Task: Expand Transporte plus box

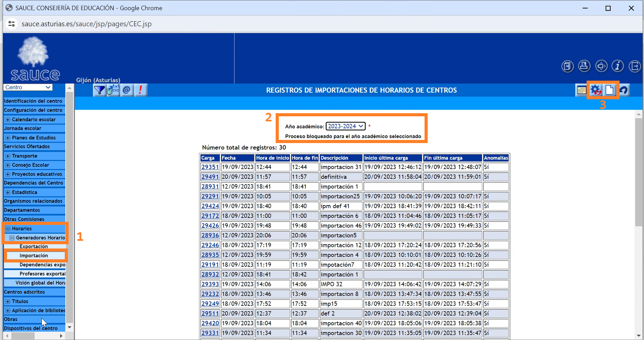Action: pyautogui.click(x=8, y=156)
